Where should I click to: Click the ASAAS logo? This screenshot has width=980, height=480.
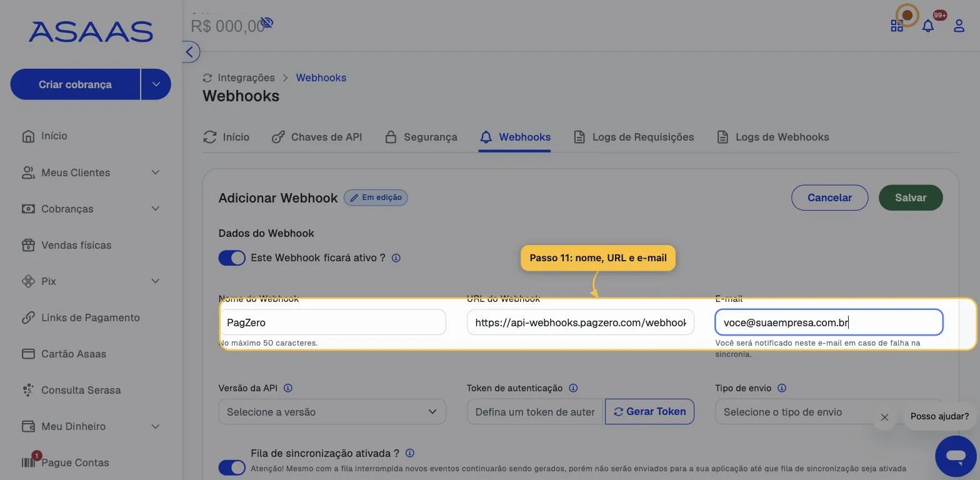tap(91, 32)
